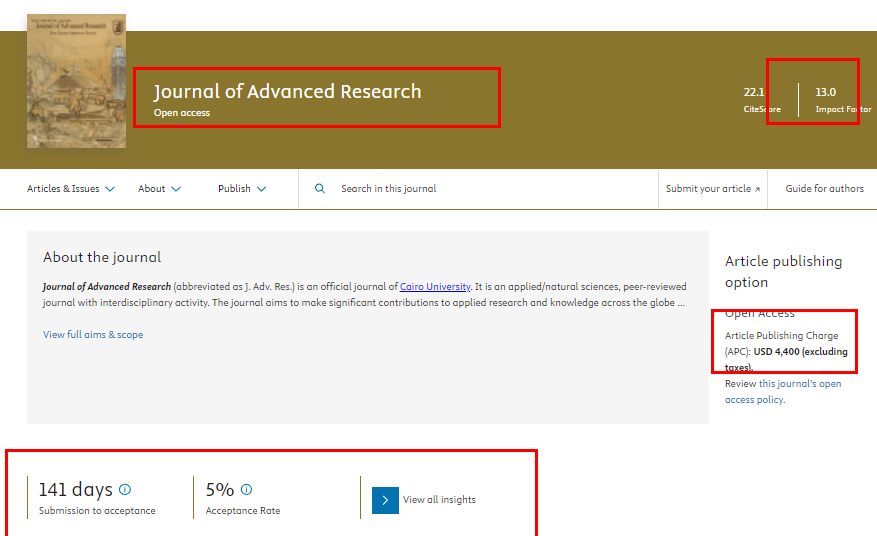Click the 'Acceptance Rate' label

[x=243, y=511]
